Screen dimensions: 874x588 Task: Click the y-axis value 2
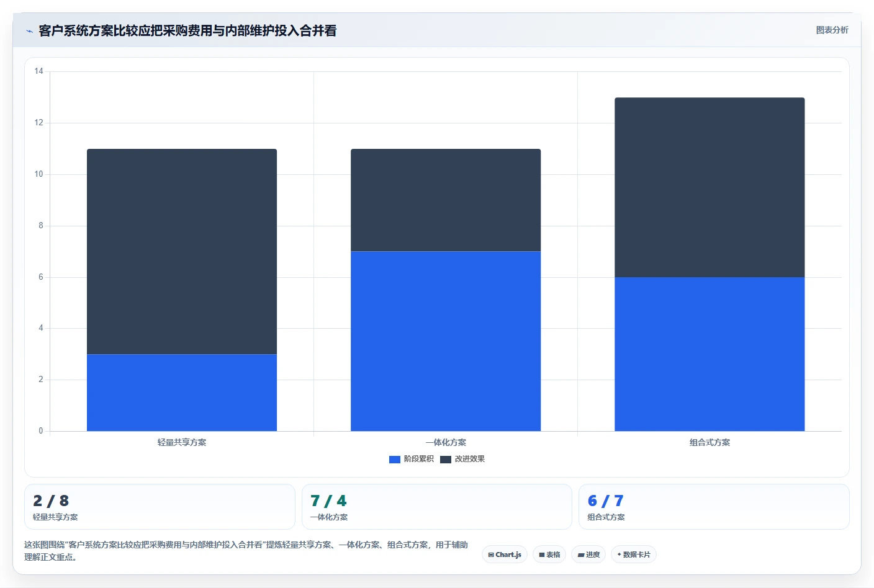[41, 380]
